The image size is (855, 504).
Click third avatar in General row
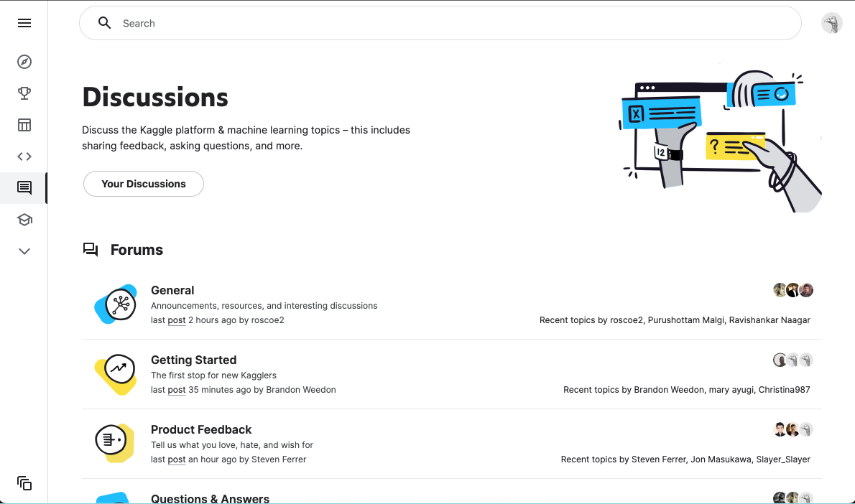pos(806,290)
